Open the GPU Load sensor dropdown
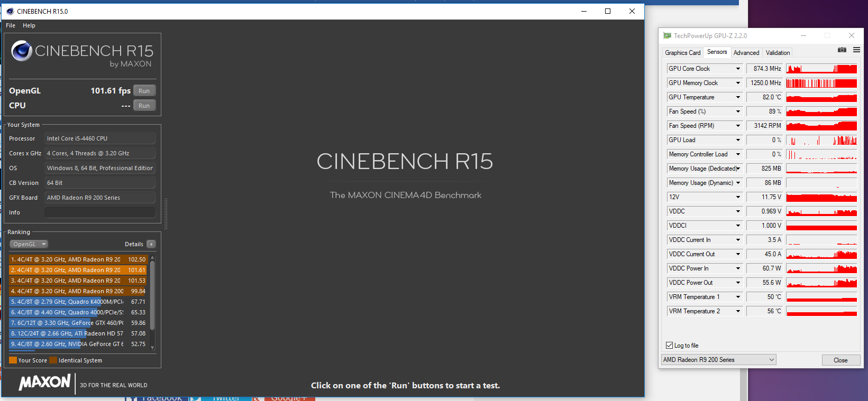Screen dimensions: 868x401 pyautogui.click(x=738, y=140)
